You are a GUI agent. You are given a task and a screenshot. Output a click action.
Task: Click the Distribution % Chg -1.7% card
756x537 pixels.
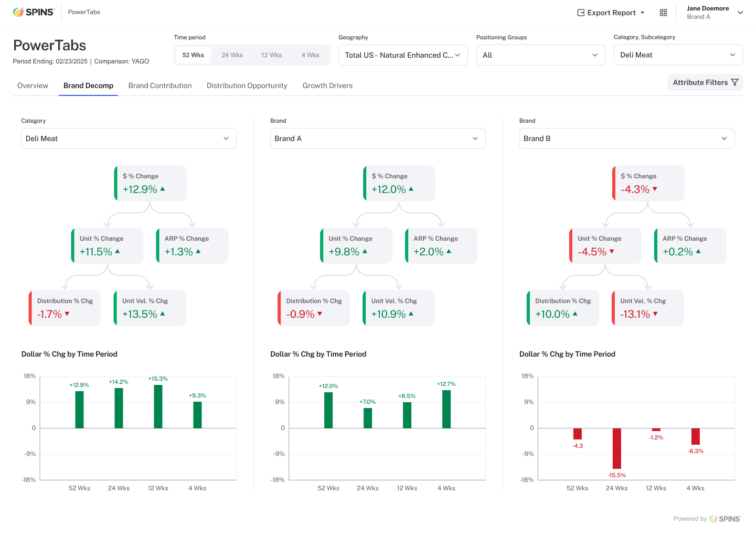click(65, 308)
